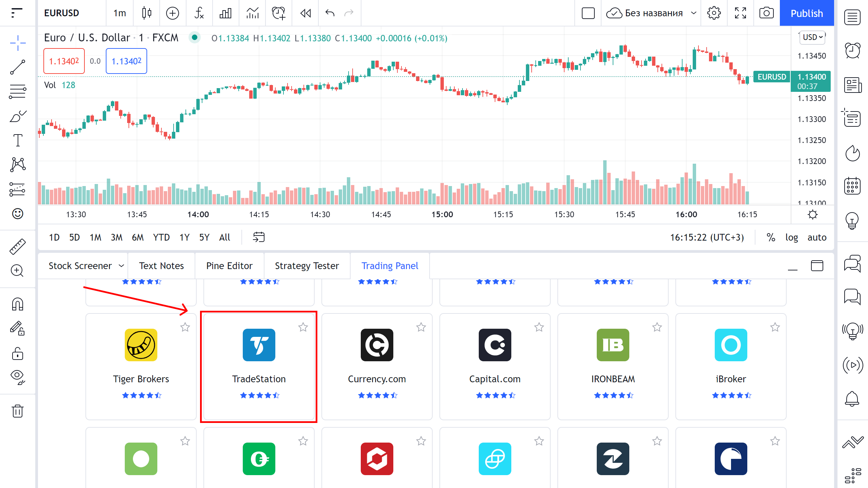Select chart layout square icon

[x=588, y=13]
